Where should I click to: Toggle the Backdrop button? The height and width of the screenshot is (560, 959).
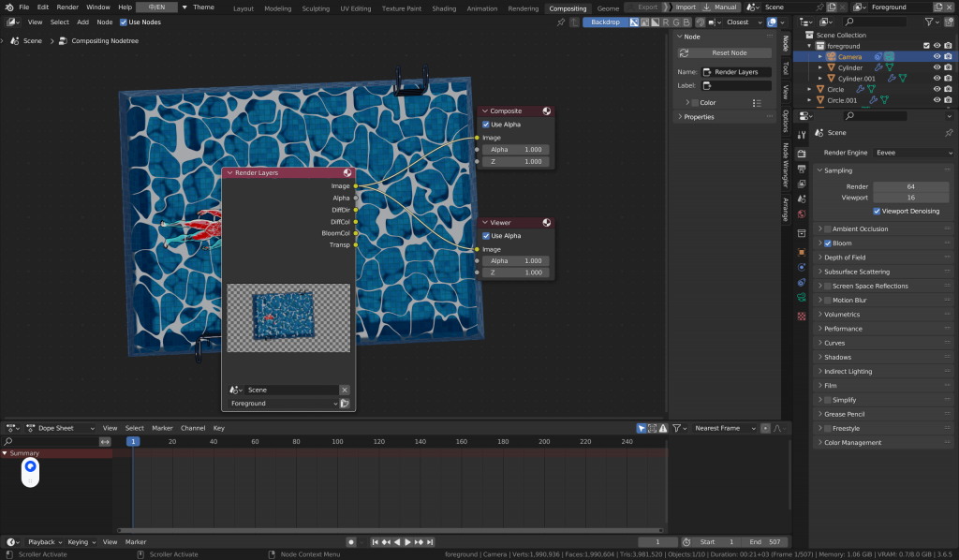(x=605, y=22)
